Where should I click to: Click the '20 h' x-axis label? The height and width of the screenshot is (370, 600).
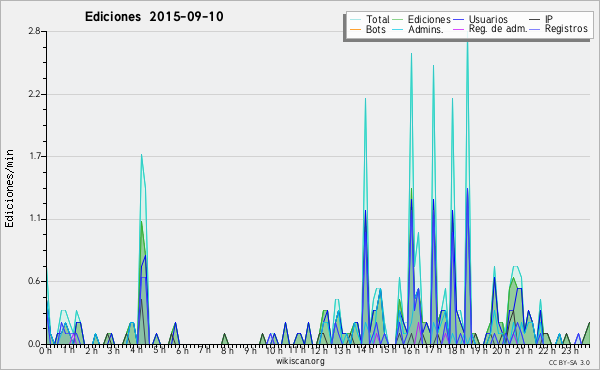(x=501, y=351)
